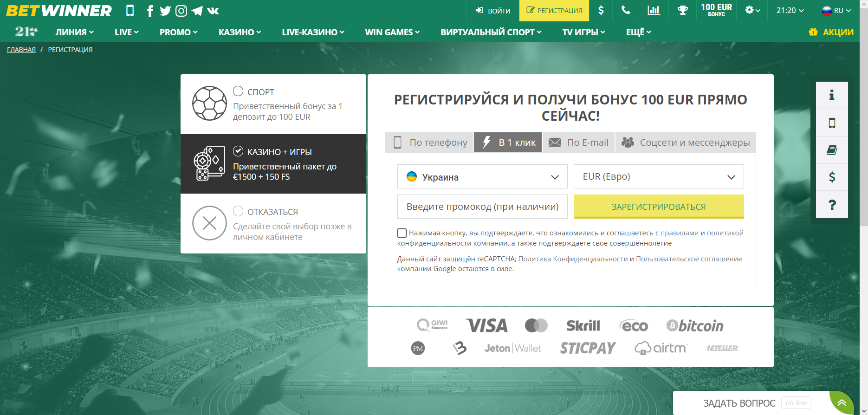Open the ВИРТУАЛЬНЫЙ СПОРТ menu
This screenshot has height=415, width=868.
point(491,32)
